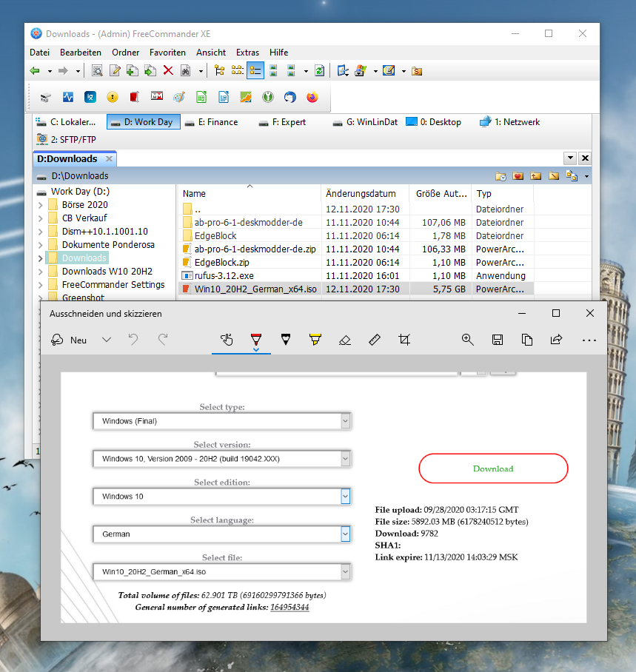Click the Windows flag system icon
The height and width of the screenshot is (672, 636).
361,71
